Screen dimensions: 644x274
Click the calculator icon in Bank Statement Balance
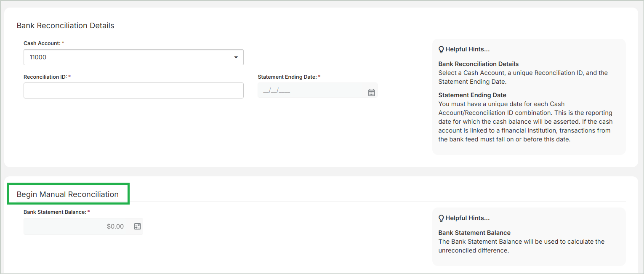(x=137, y=226)
